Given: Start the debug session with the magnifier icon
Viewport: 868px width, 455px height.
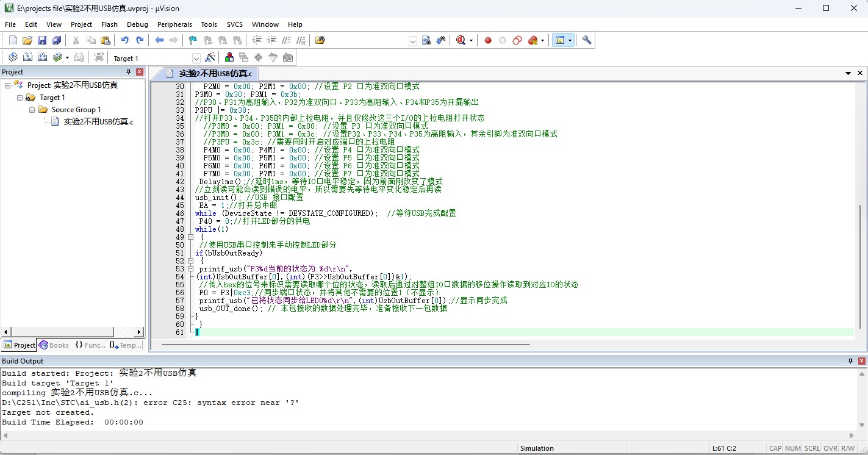Looking at the screenshot, I should [x=461, y=40].
